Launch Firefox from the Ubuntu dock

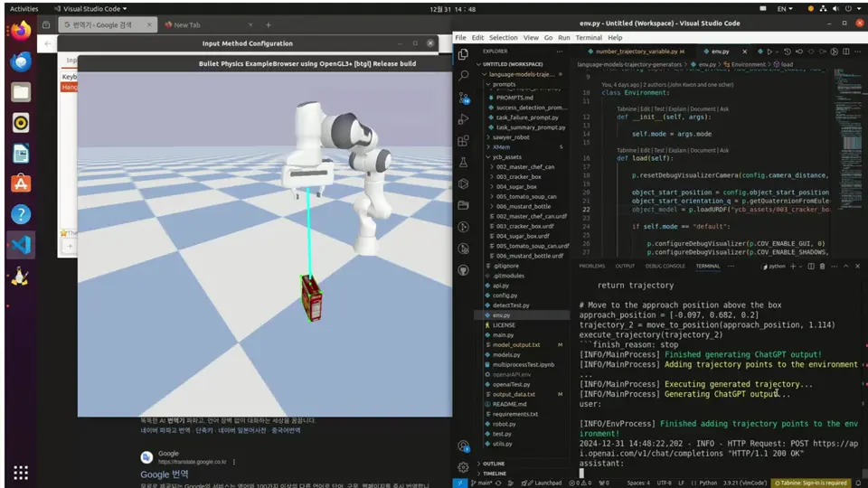click(x=21, y=31)
